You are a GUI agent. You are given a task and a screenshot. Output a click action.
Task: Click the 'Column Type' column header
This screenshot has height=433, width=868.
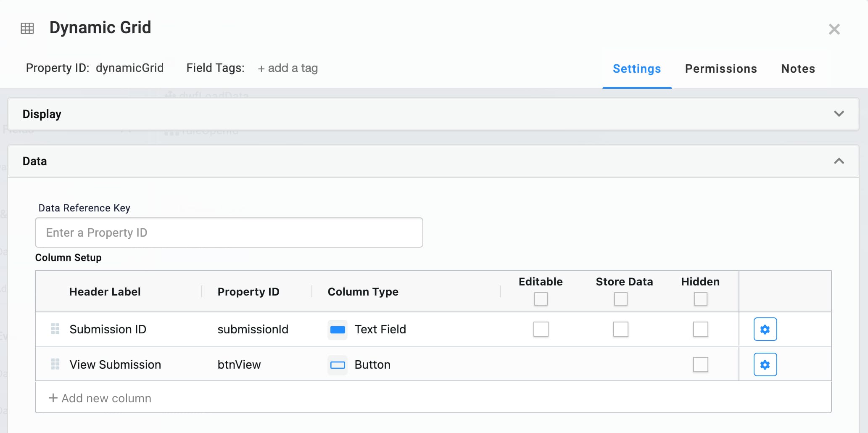[x=363, y=292]
